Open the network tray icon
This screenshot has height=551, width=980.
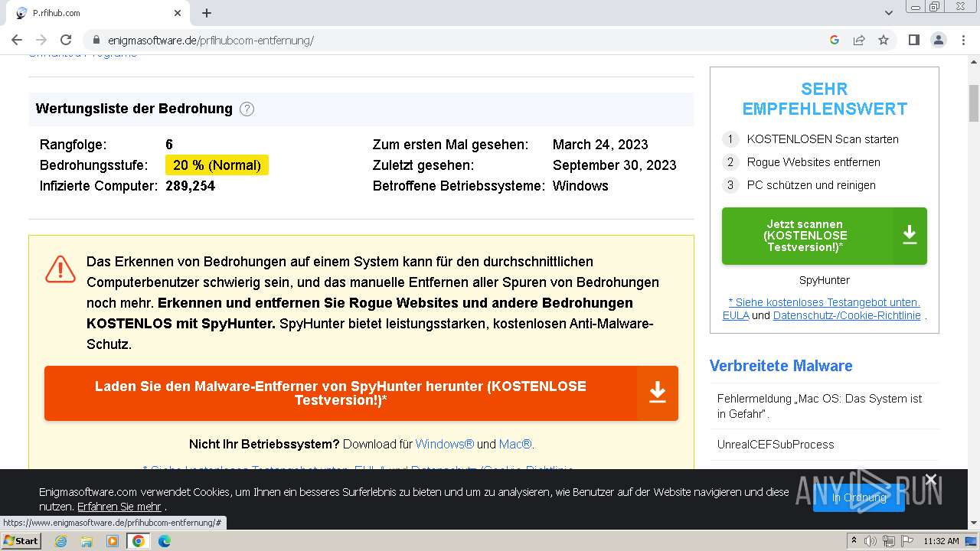(x=888, y=541)
